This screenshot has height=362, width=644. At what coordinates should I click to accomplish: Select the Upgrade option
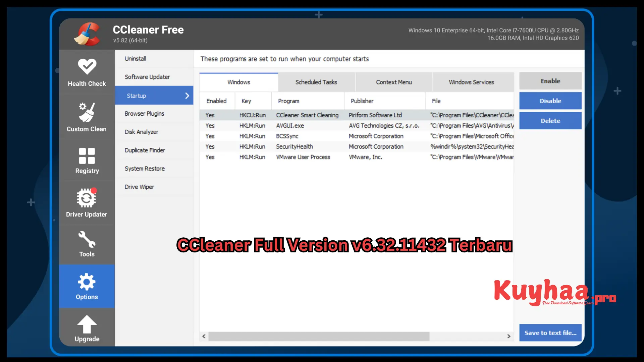tap(87, 328)
